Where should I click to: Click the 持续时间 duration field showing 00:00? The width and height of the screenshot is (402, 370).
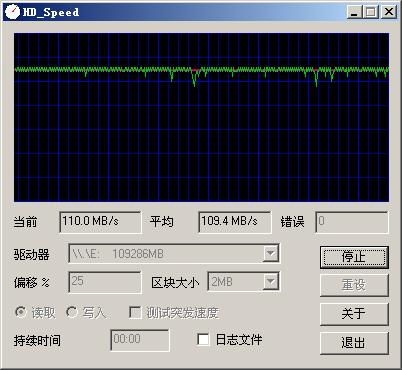140,340
